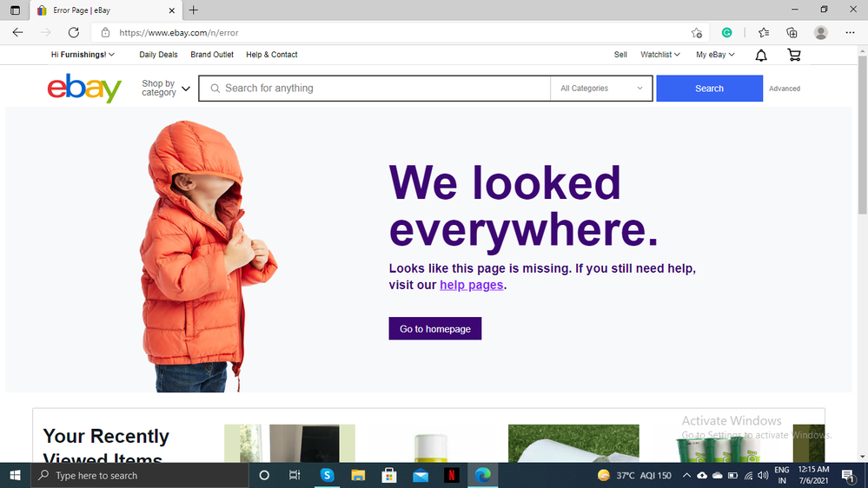
Task: Click the browser forward arrow
Action: (x=45, y=33)
